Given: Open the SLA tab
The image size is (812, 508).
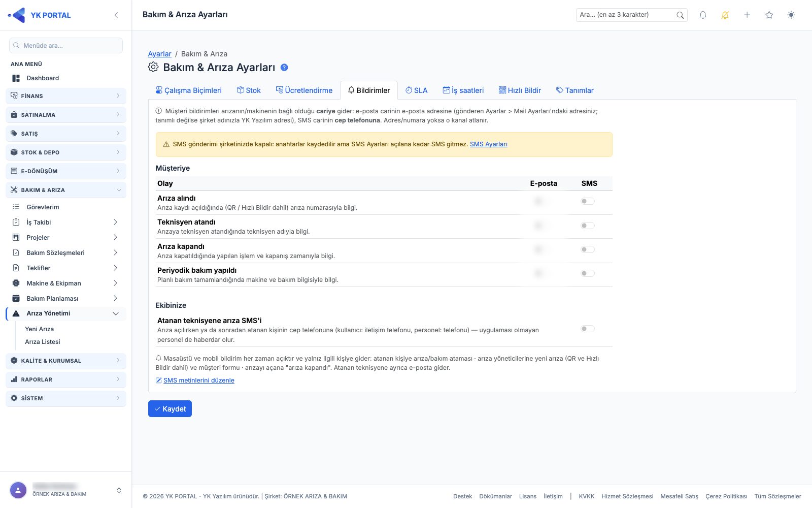Looking at the screenshot, I should coord(416,90).
